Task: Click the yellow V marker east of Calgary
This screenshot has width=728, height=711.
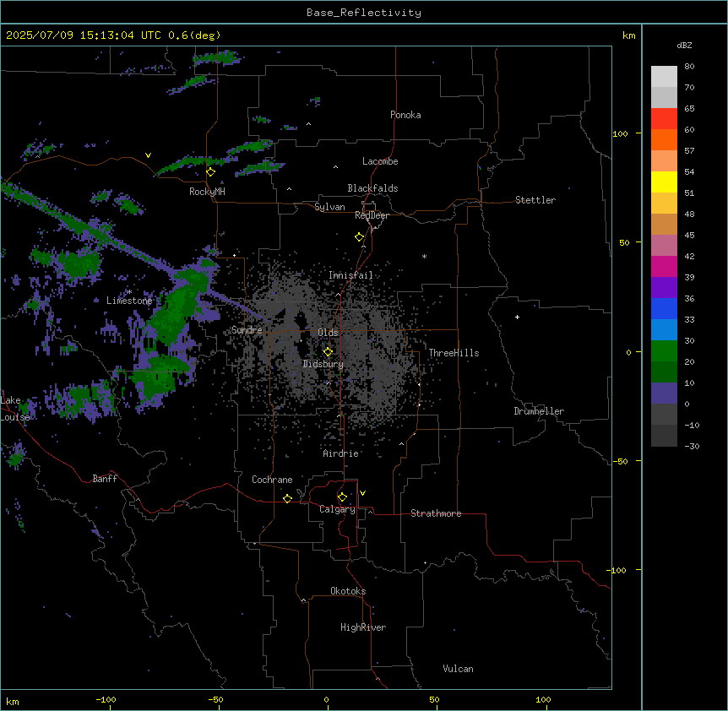Action: (x=362, y=493)
